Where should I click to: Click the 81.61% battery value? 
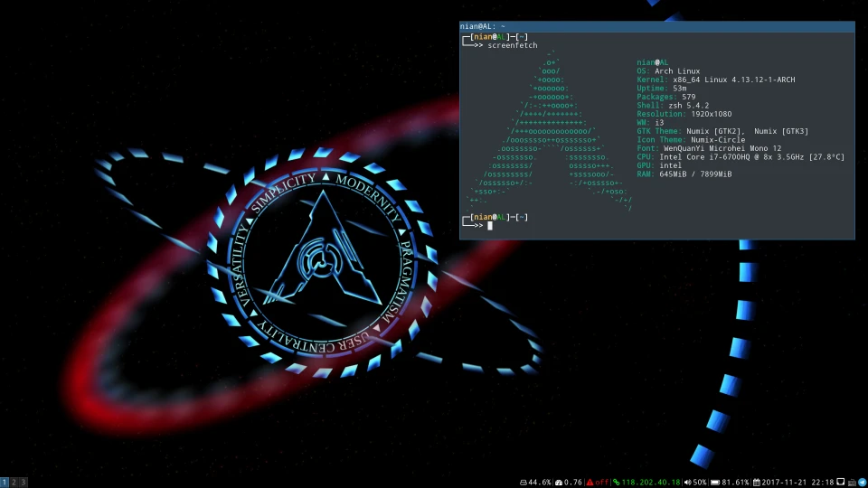click(735, 483)
